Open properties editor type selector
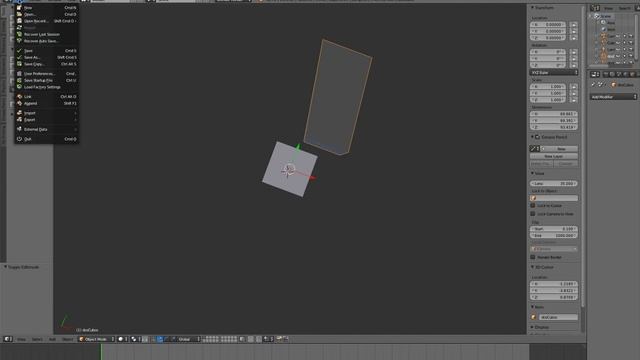This screenshot has height=360, width=640. tap(595, 74)
